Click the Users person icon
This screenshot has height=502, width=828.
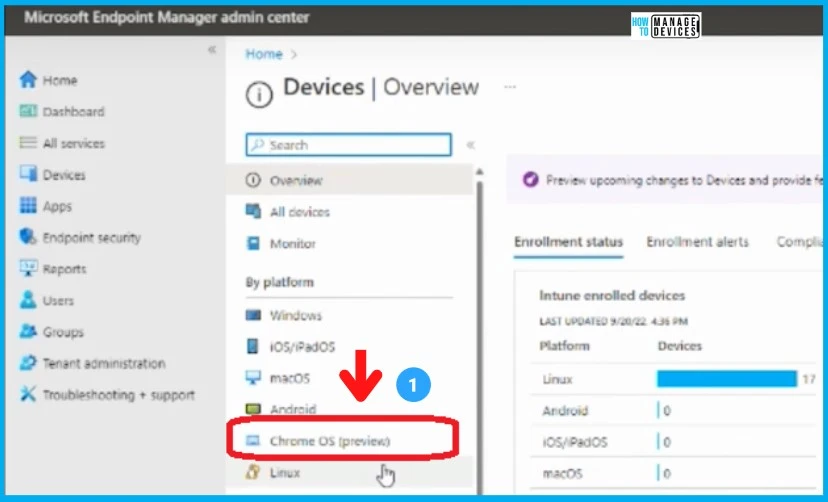coord(28,300)
